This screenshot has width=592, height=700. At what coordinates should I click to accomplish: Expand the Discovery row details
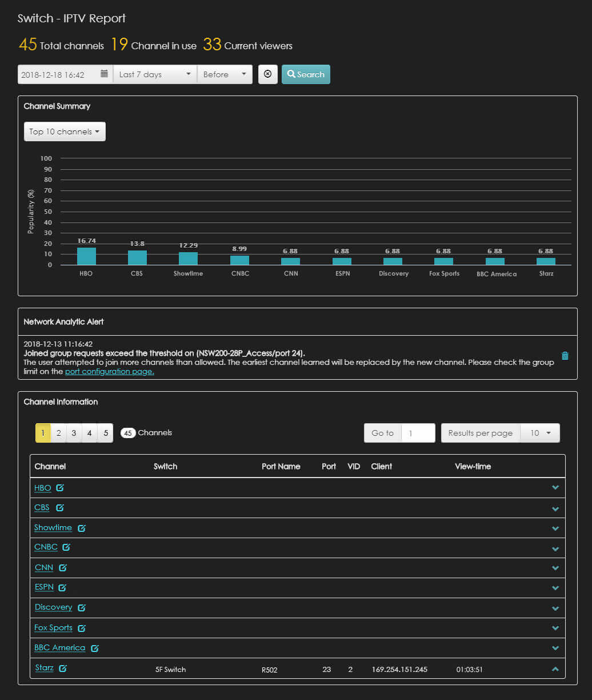[555, 608]
